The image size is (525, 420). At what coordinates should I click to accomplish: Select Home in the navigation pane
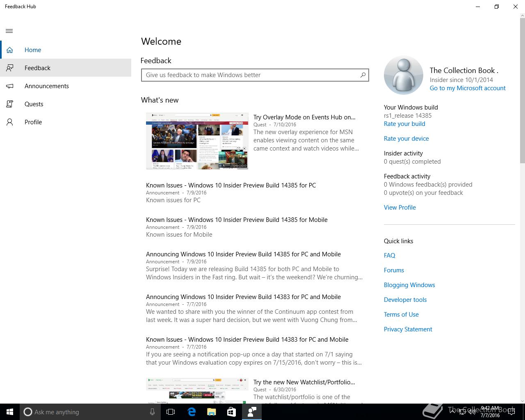[x=66, y=50]
